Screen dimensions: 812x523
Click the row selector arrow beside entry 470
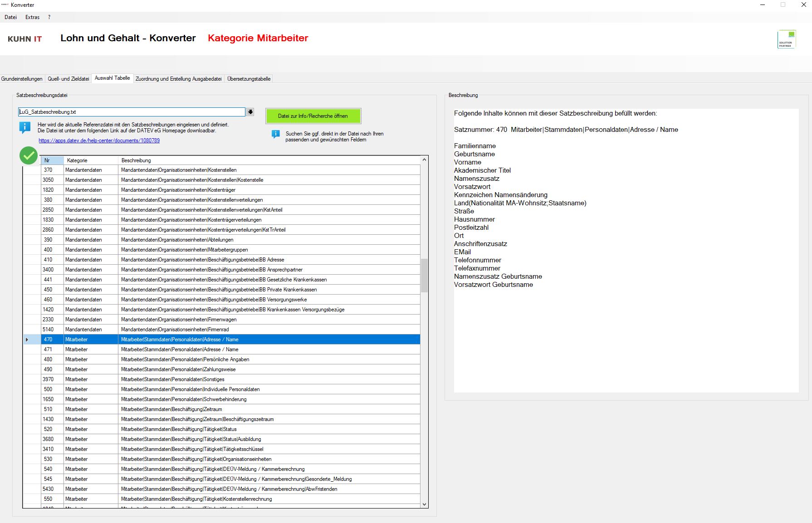tap(27, 339)
